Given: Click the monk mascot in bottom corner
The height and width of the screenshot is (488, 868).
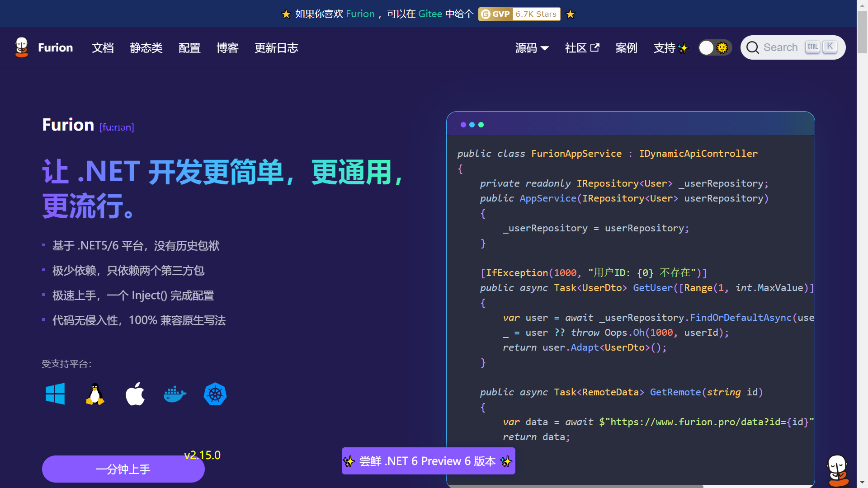Looking at the screenshot, I should click(838, 470).
